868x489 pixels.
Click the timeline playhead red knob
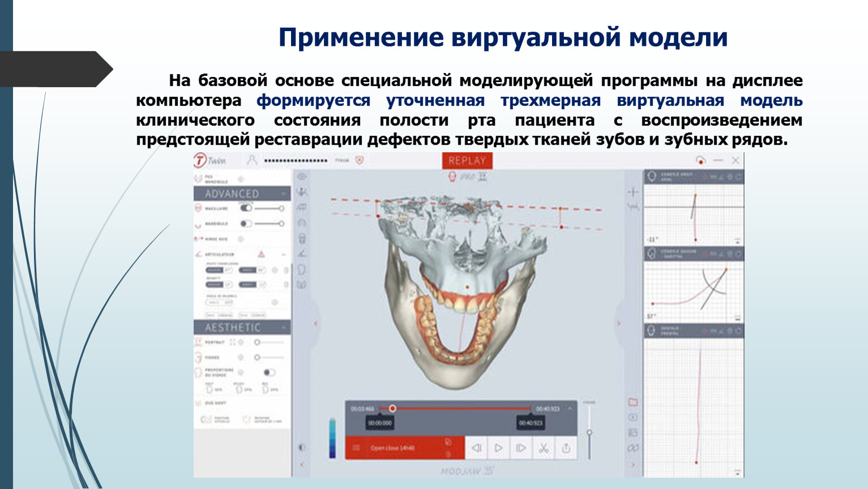click(392, 408)
